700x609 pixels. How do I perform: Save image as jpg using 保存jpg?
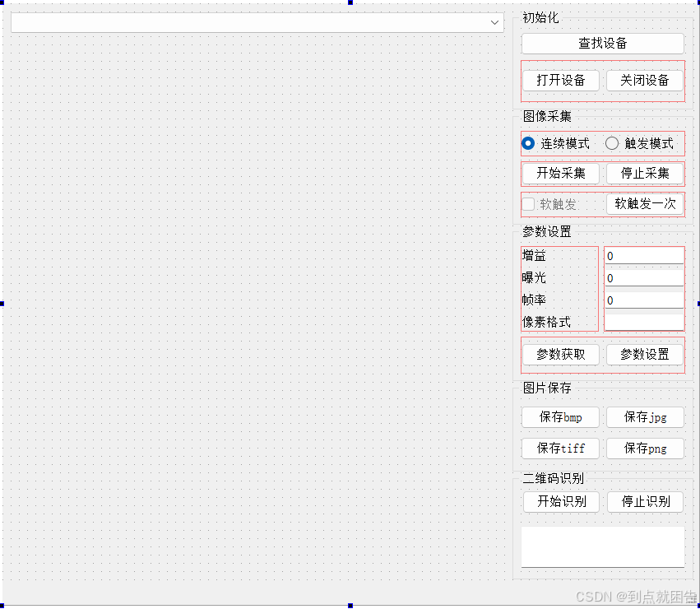pyautogui.click(x=645, y=417)
